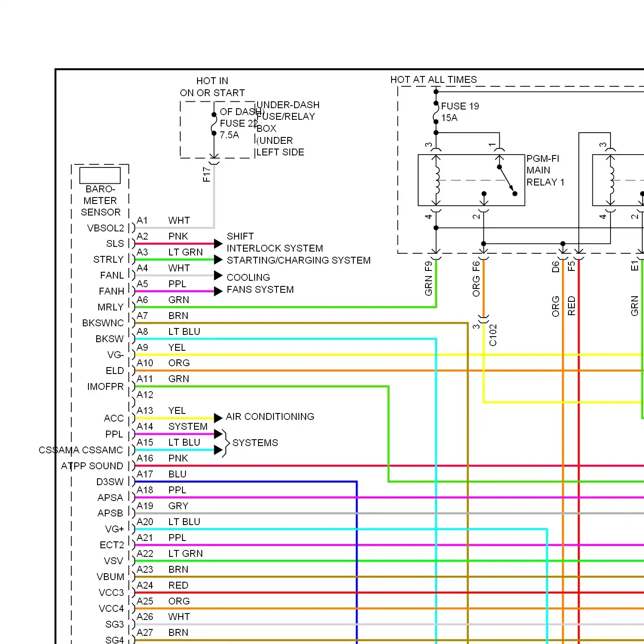Select the LT BLU color on A8
Viewport: 644px width, 644px height.
(x=184, y=331)
